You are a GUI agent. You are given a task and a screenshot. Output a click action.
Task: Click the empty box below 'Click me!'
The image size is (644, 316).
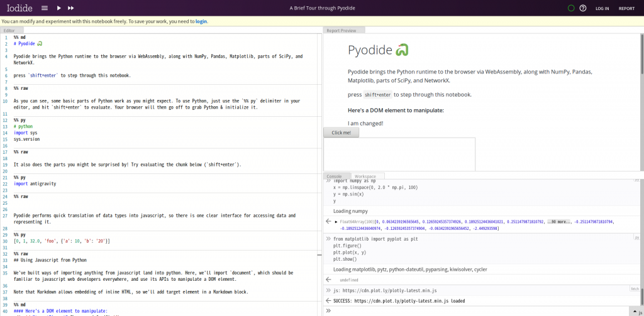pos(399,155)
